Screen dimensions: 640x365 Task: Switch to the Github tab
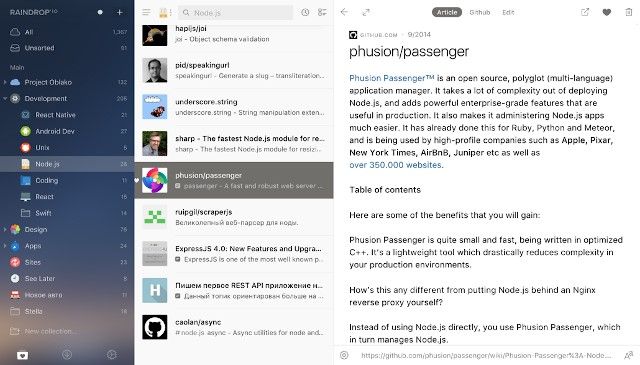click(480, 12)
